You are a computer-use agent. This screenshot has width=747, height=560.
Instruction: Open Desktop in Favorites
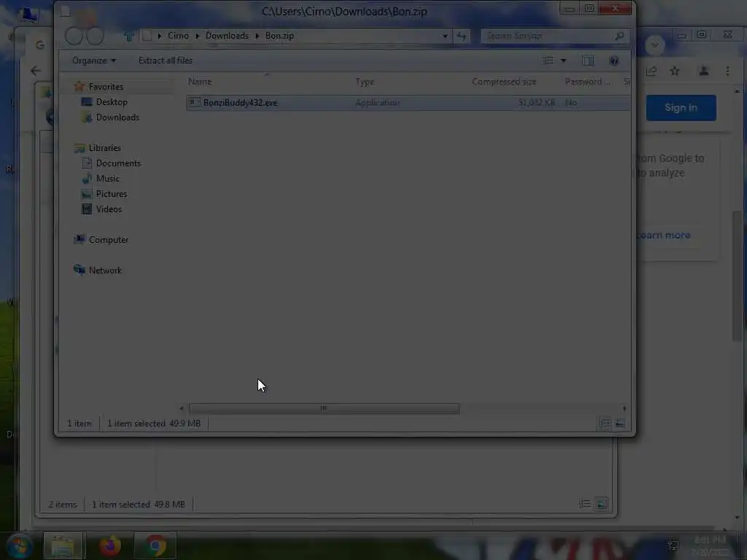112,102
